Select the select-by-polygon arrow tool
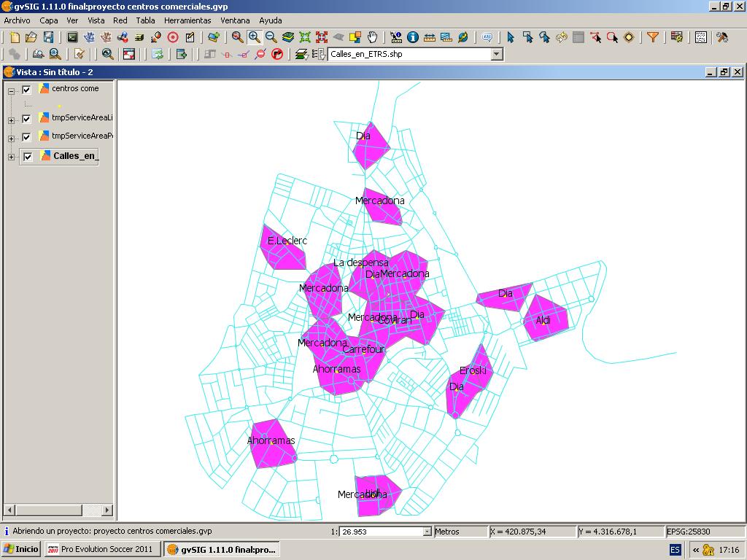Viewport: 747px width, 560px height. pyautogui.click(x=544, y=37)
